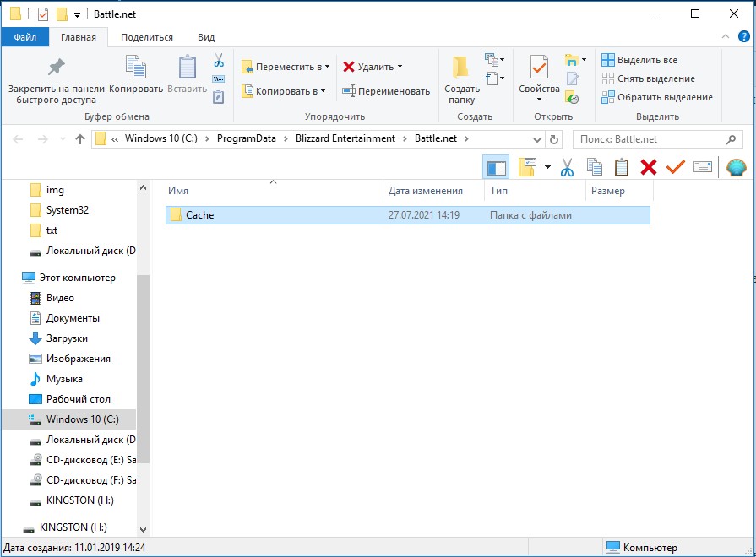Create new folder with Создать папку
This screenshot has height=557, width=756.
pyautogui.click(x=461, y=80)
